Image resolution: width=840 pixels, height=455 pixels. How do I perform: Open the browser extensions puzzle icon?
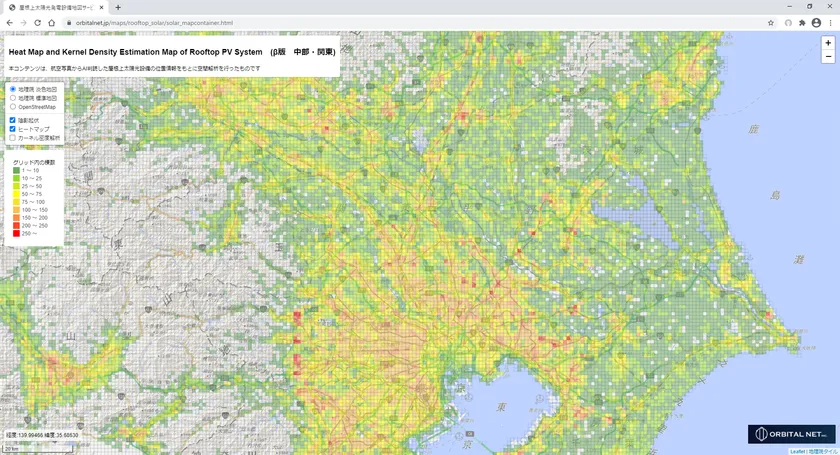(x=801, y=22)
